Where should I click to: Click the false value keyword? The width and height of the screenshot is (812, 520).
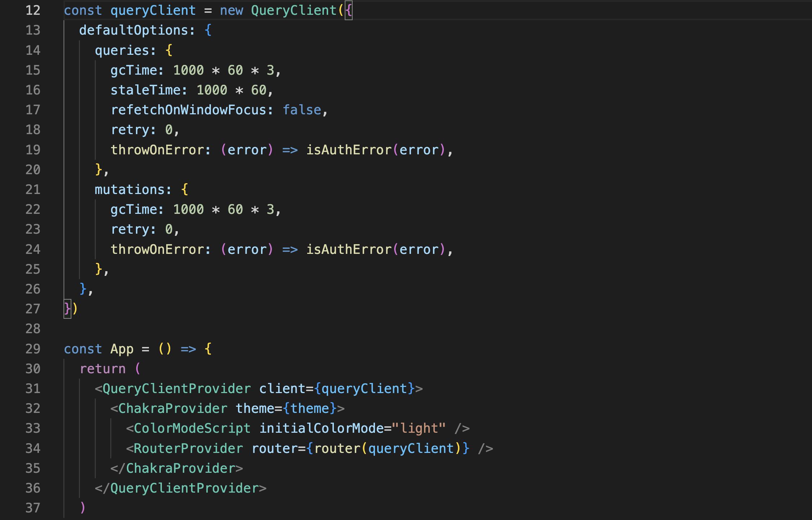click(x=302, y=110)
